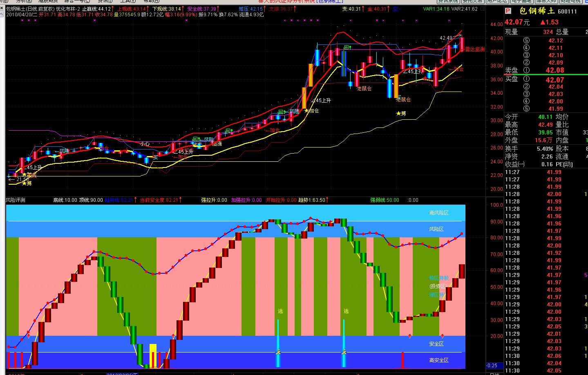
Task: Click the first yellow 逃 signal label
Action: point(280,311)
